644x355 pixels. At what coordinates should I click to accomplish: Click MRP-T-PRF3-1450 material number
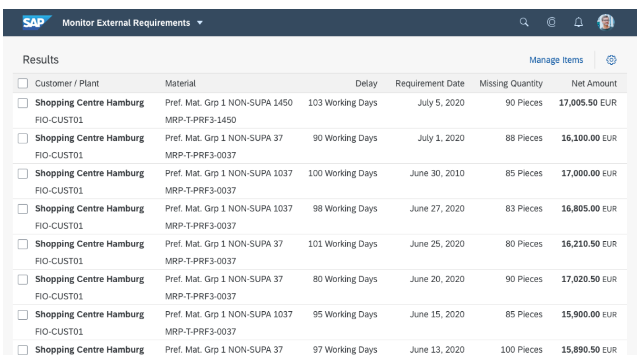point(201,120)
